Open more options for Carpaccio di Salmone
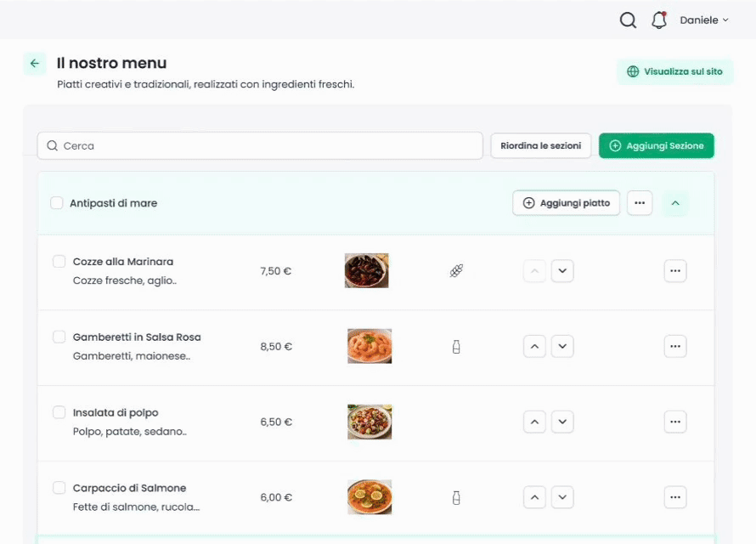 (675, 497)
